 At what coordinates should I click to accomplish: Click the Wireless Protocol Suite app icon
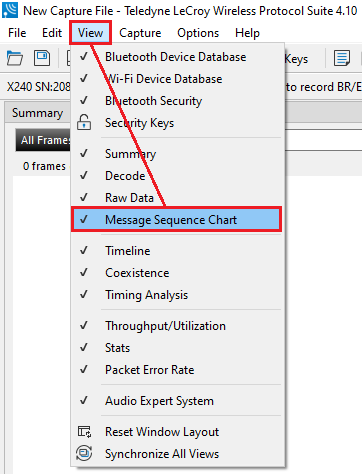[x=10, y=10]
